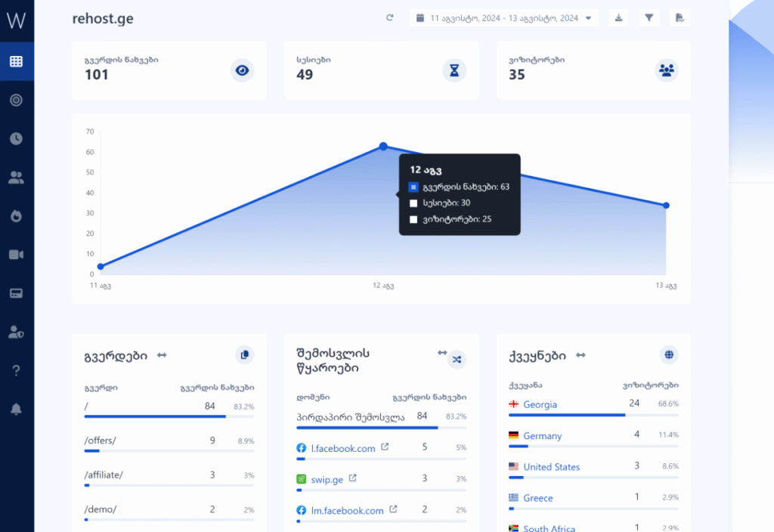
Task: Toggle the page views eye icon card
Action: click(x=242, y=70)
